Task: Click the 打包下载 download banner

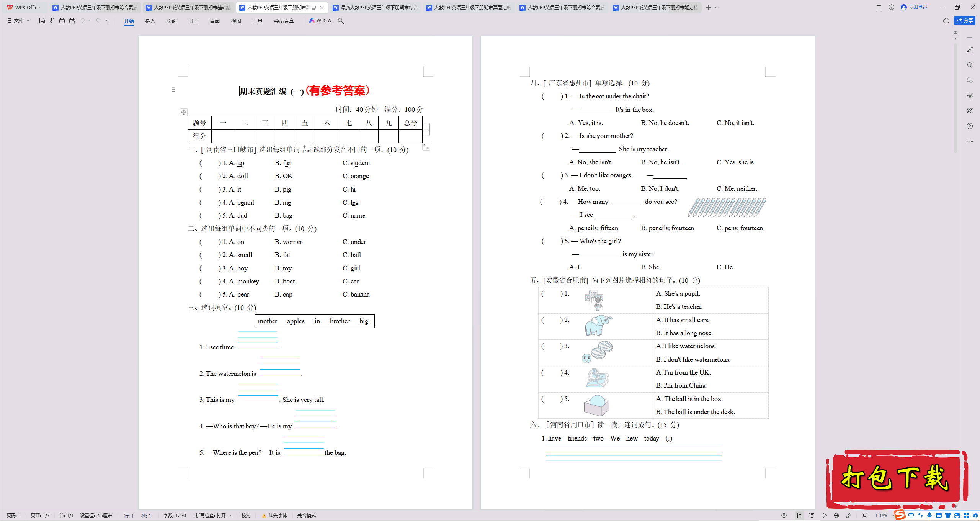Action: pyautogui.click(x=897, y=479)
